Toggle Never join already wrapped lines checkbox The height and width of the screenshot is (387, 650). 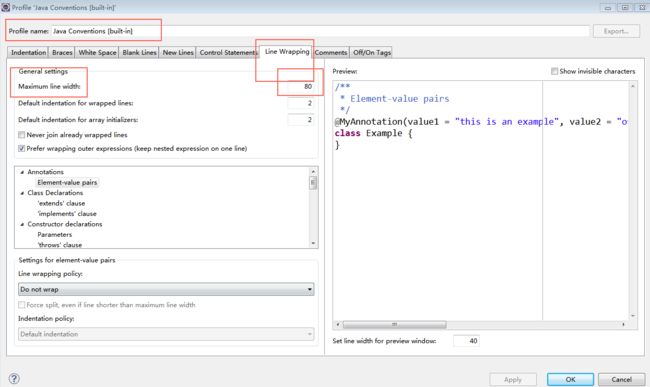tap(22, 135)
